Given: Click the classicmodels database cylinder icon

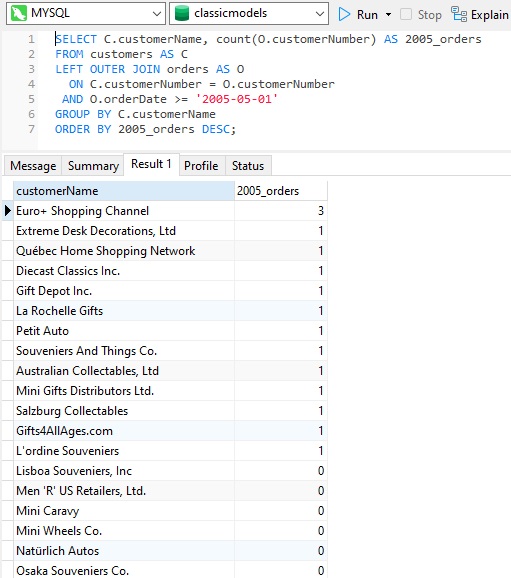Looking at the screenshot, I should (x=181, y=14).
